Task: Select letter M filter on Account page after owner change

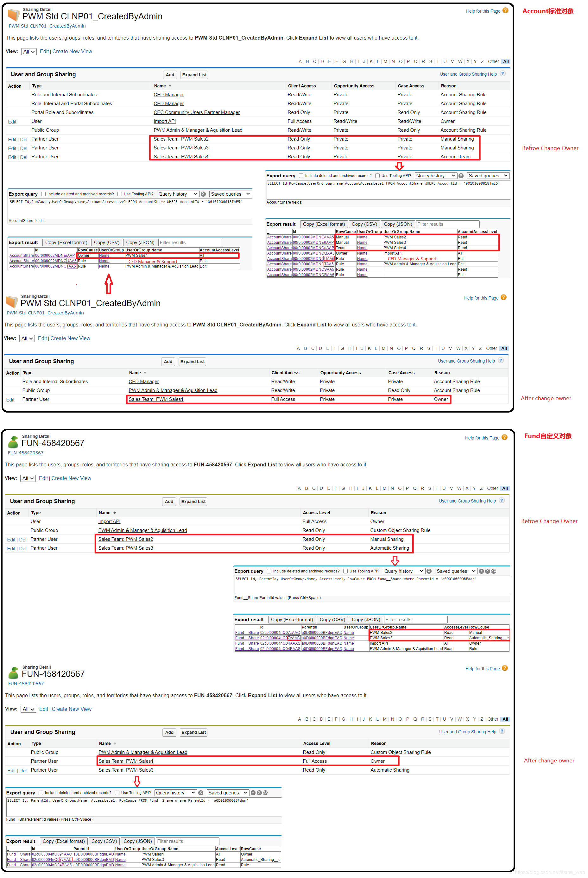Action: pos(383,348)
